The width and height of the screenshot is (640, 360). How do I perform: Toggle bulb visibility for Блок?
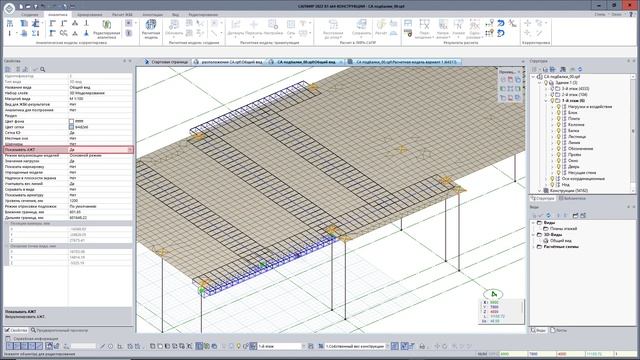(558, 113)
